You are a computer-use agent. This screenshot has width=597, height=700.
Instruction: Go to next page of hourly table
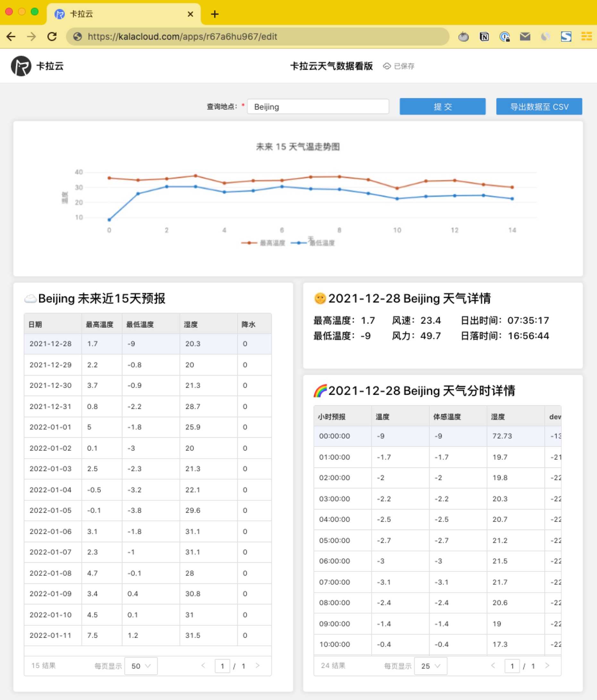[x=547, y=665]
